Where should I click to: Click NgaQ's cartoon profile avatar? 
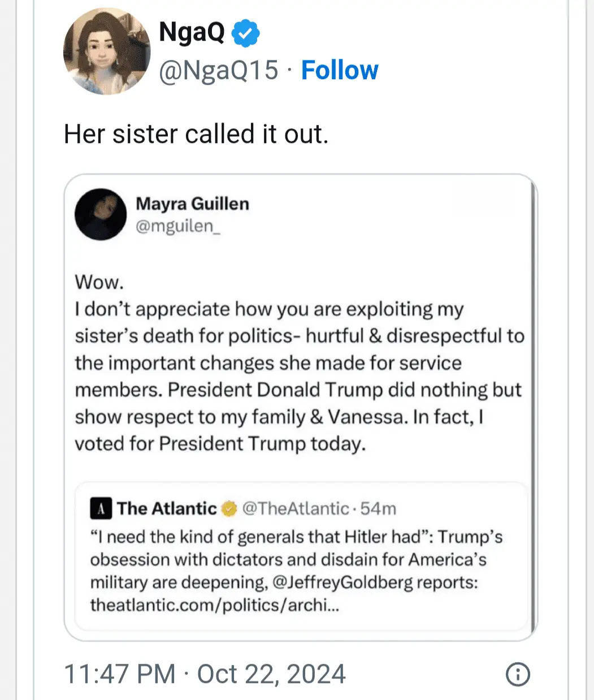pos(107,51)
